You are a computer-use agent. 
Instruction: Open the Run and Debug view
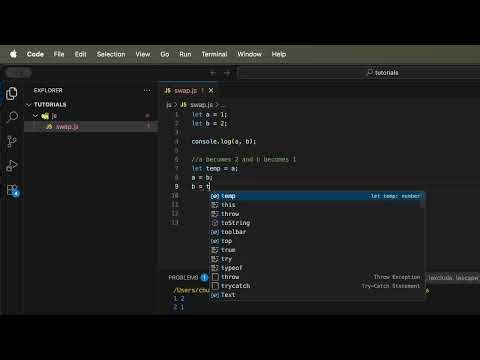(12, 166)
